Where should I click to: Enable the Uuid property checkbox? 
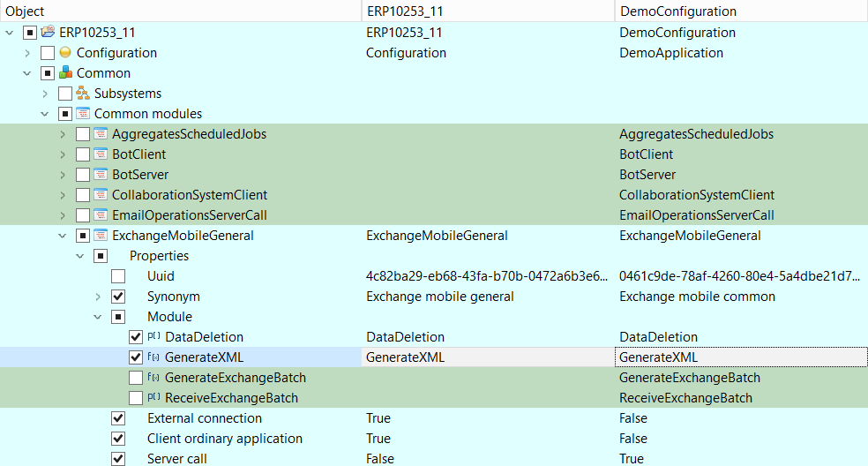[118, 276]
